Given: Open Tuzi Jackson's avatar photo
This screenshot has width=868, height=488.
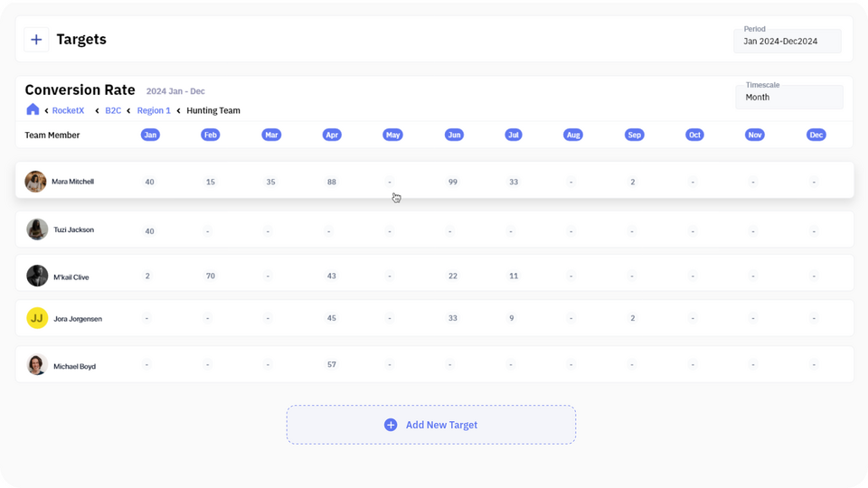Looking at the screenshot, I should (37, 230).
